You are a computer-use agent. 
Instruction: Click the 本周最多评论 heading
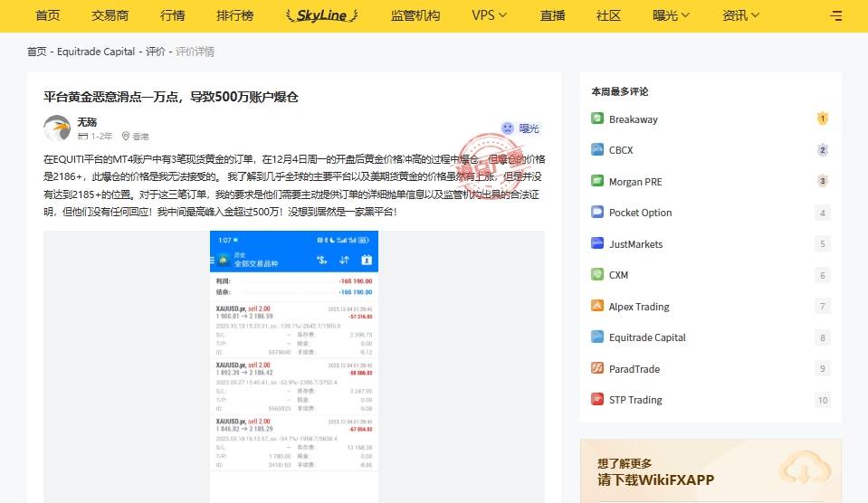coord(619,91)
